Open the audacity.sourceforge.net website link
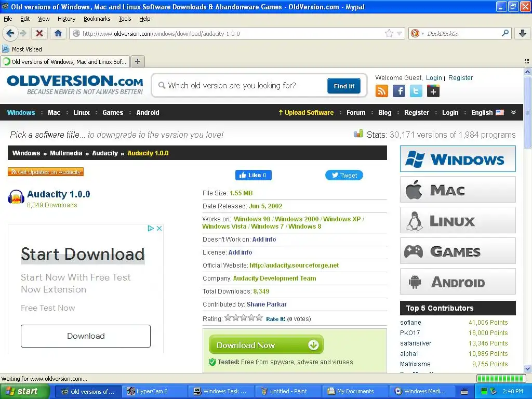532x399 pixels. tap(294, 265)
